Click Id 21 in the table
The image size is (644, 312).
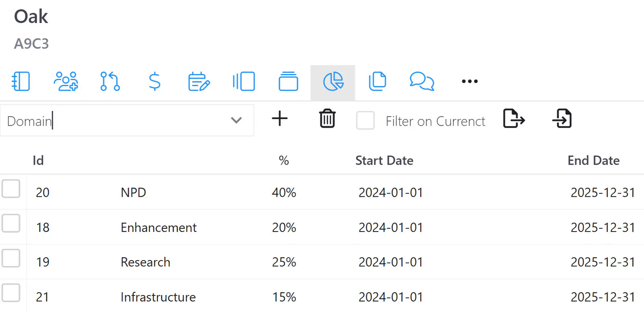(42, 297)
